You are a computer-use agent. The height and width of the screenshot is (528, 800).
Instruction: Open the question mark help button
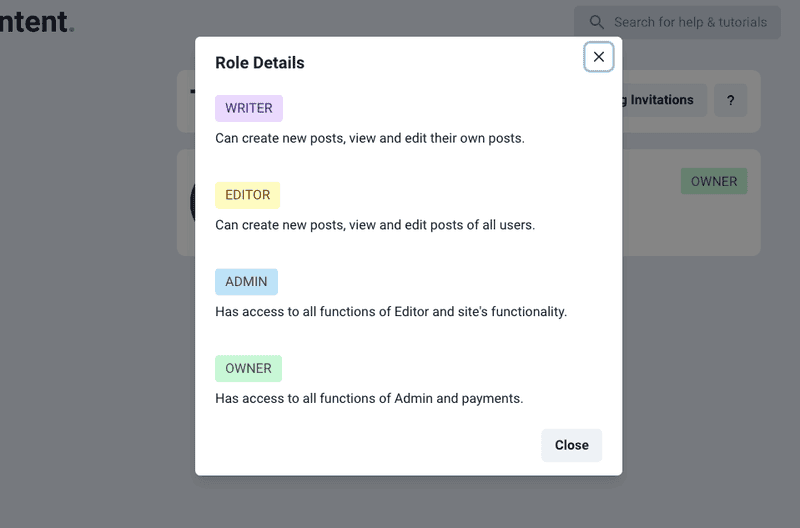point(730,100)
